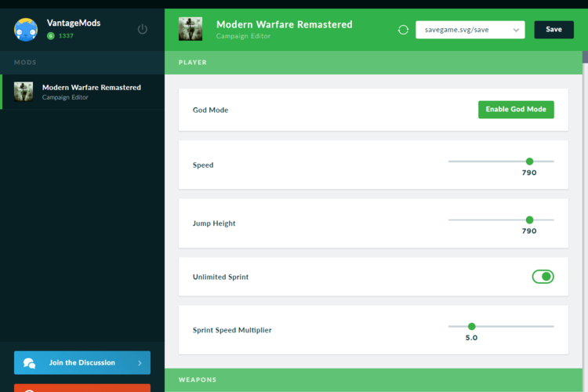Select Modern Warfare Remastered in mods list
Screen dimensions: 588x392
click(x=82, y=92)
